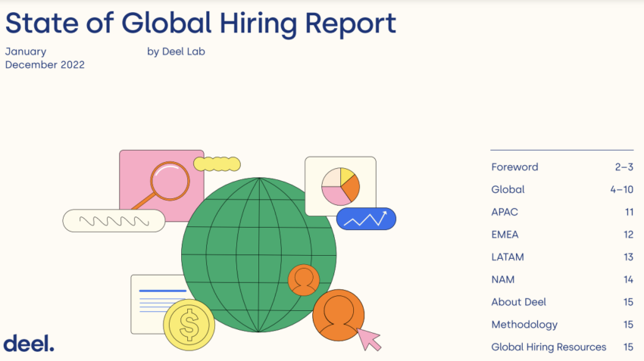Click the State of Global Hiring Report title
This screenshot has height=361, width=644.
[201, 23]
